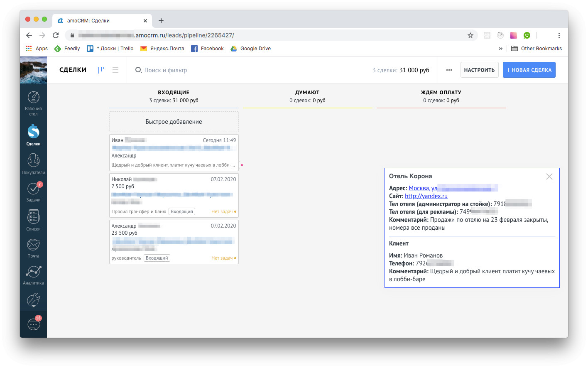The image size is (588, 368).
Task: Switch to list view of deals
Action: point(115,70)
